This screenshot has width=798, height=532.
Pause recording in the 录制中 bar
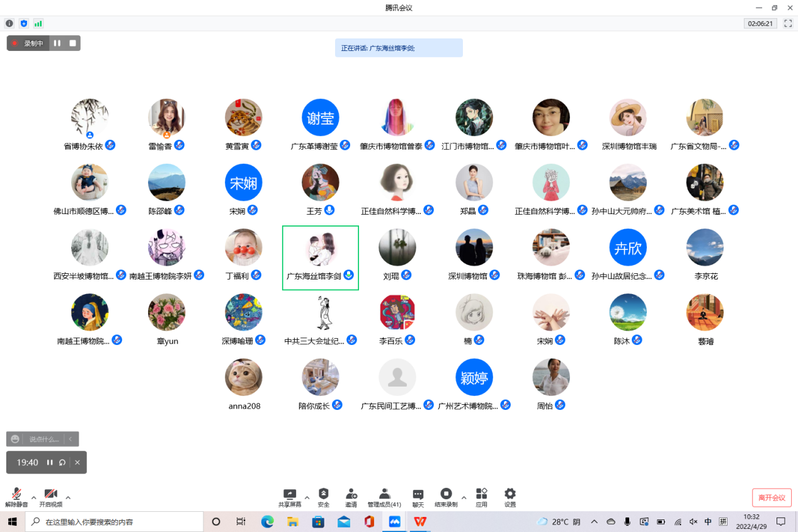point(57,43)
